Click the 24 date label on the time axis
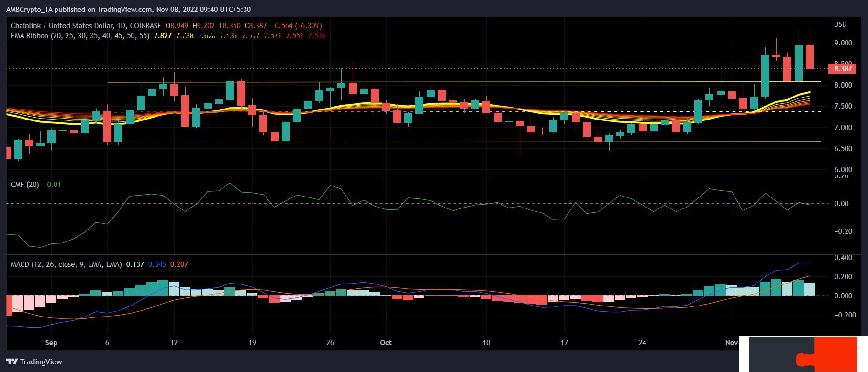The height and width of the screenshot is (372, 868). (x=642, y=343)
